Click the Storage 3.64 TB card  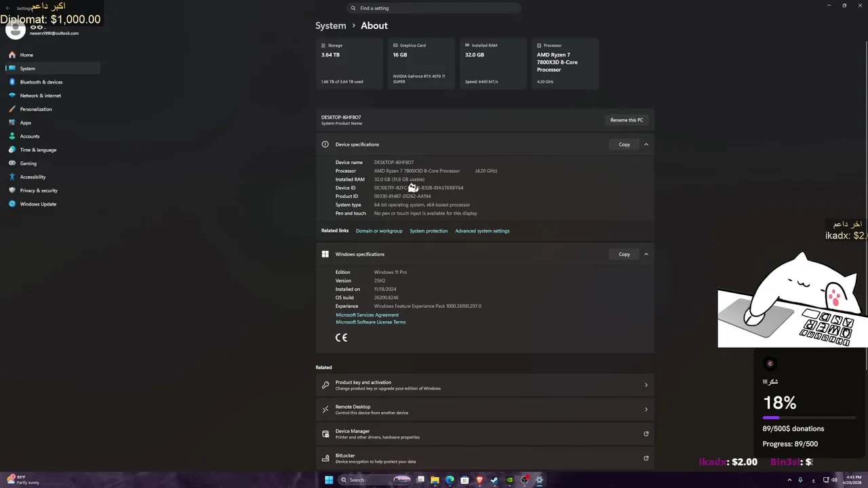[x=350, y=64]
